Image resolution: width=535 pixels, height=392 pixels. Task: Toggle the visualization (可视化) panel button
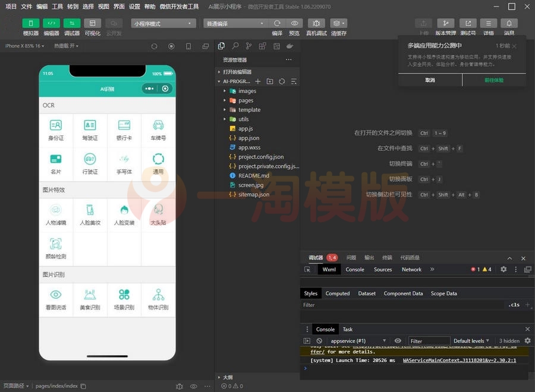coord(92,23)
